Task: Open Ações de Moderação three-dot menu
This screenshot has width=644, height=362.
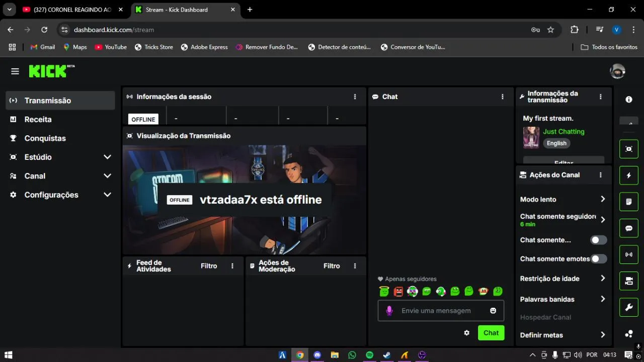Action: 355,266
